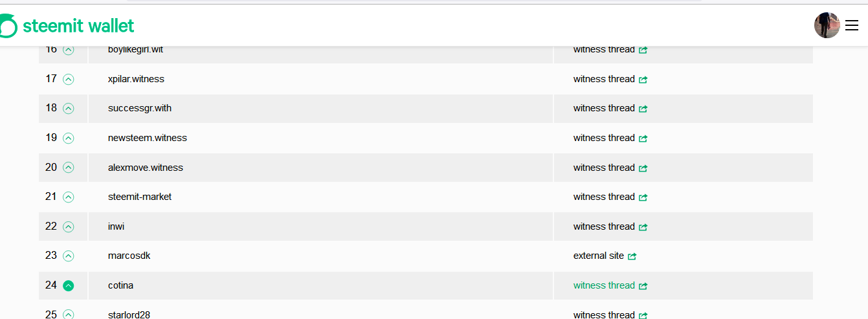868x319 pixels.
Task: Click the Steemit Wallet logo icon
Action: pos(8,26)
